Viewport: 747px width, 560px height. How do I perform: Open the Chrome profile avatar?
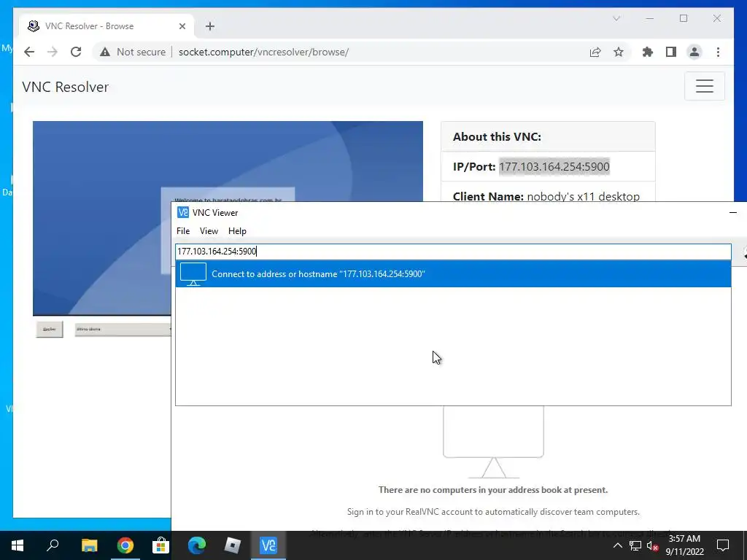tap(694, 52)
